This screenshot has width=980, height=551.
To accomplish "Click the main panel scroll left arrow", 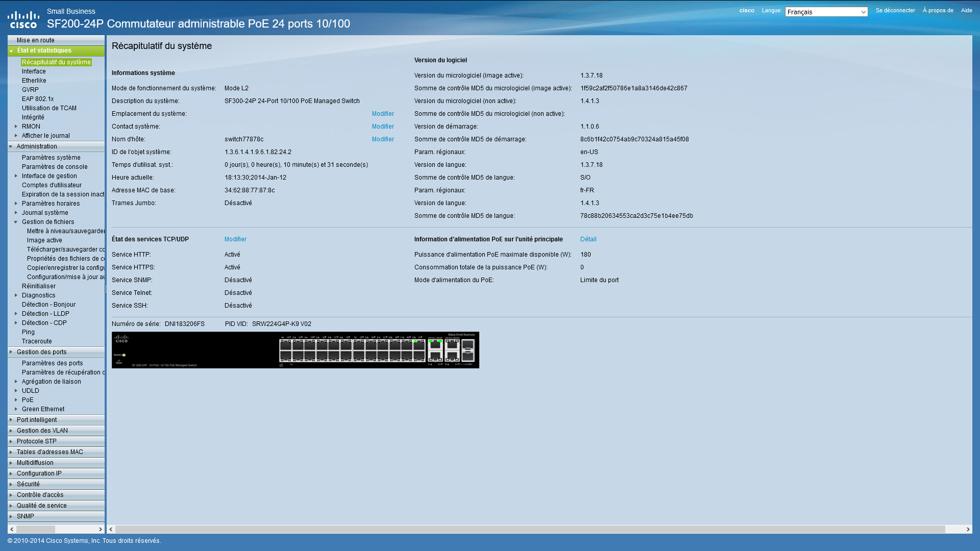I will click(111, 530).
